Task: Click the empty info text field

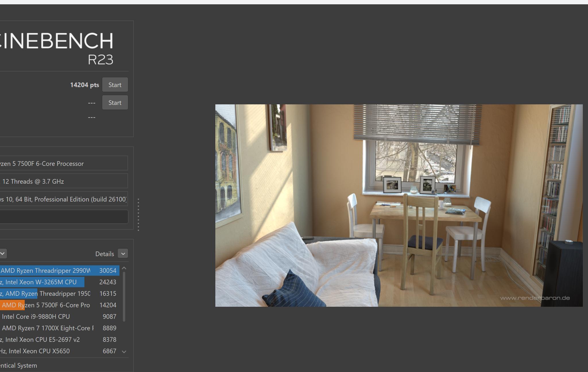Action: coord(64,217)
